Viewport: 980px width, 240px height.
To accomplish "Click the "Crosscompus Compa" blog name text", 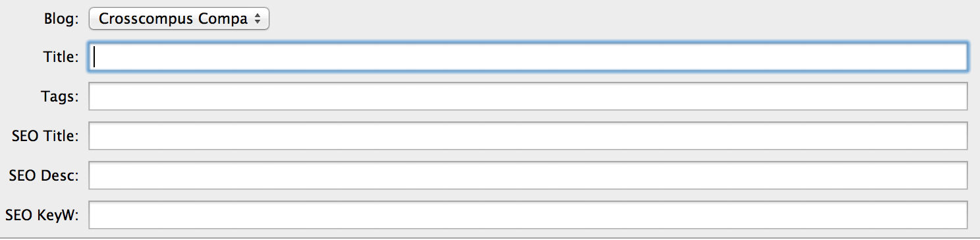I will coord(173,19).
